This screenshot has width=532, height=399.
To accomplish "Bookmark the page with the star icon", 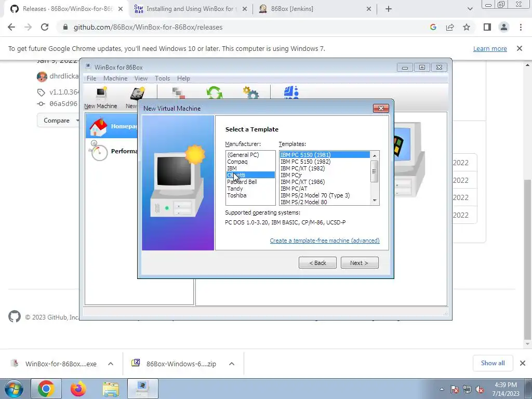I will (467, 27).
